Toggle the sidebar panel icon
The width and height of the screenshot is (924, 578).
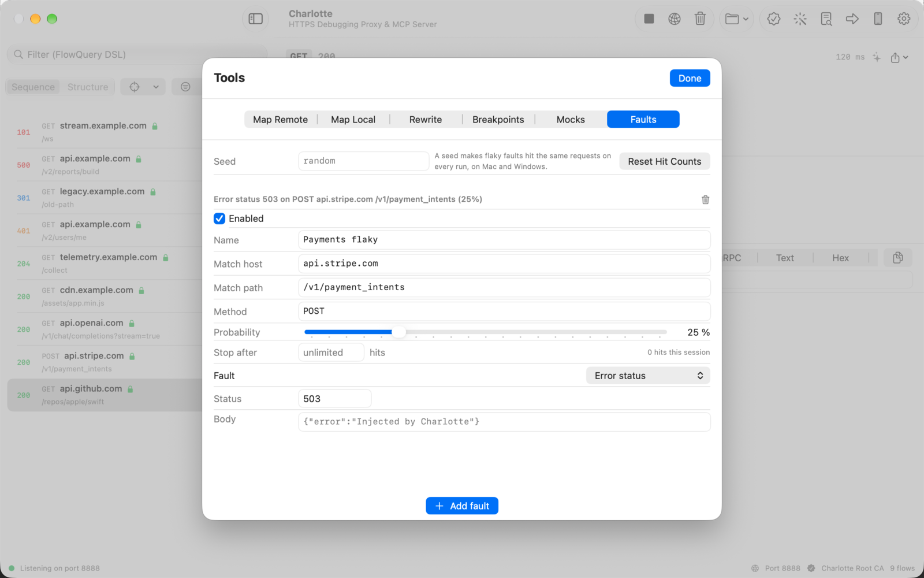pyautogui.click(x=255, y=19)
